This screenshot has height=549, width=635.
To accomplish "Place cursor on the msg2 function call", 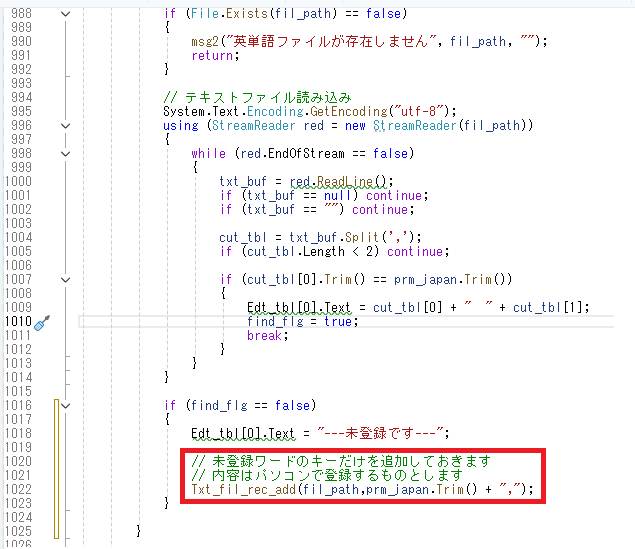I will [x=207, y=42].
